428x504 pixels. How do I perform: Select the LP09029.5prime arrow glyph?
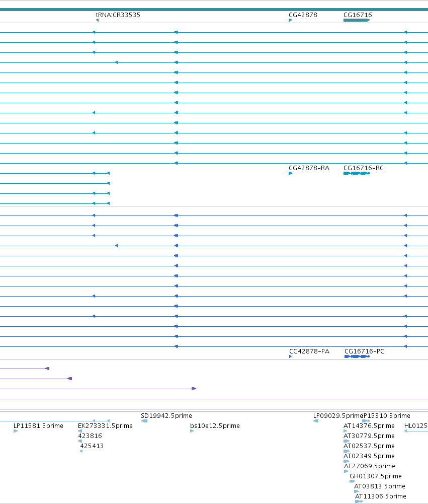tap(316, 421)
